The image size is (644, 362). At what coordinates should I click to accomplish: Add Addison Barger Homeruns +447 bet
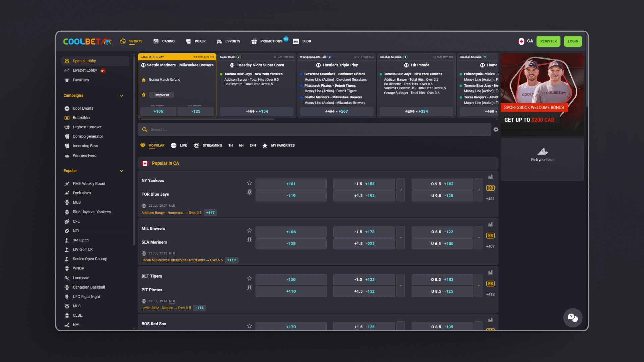(x=210, y=213)
